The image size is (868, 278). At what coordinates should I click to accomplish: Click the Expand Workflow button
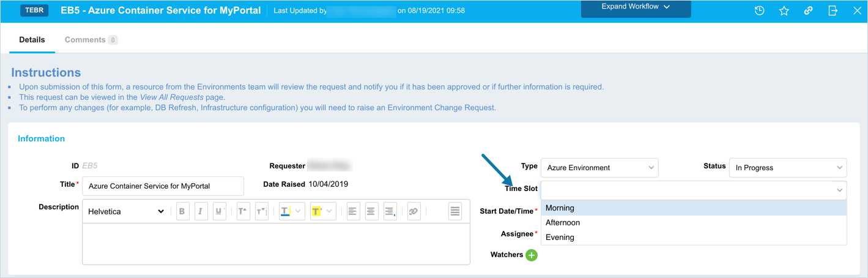[636, 7]
